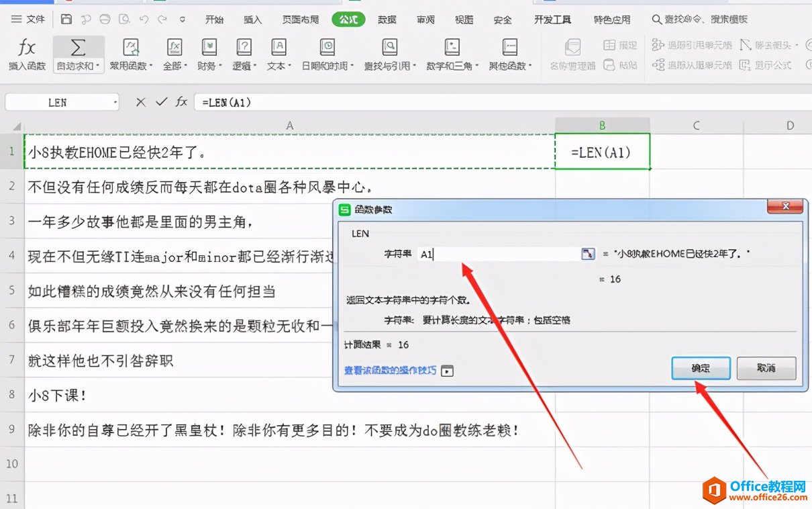Open the 文本 text functions icon
The width and height of the screenshot is (812, 509).
[278, 47]
